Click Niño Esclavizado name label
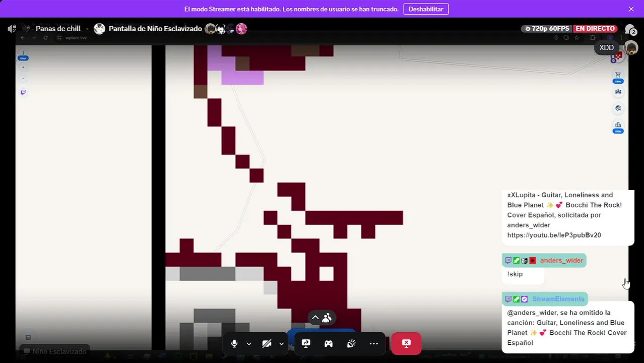Viewport: 644px width, 363px height. (59, 351)
